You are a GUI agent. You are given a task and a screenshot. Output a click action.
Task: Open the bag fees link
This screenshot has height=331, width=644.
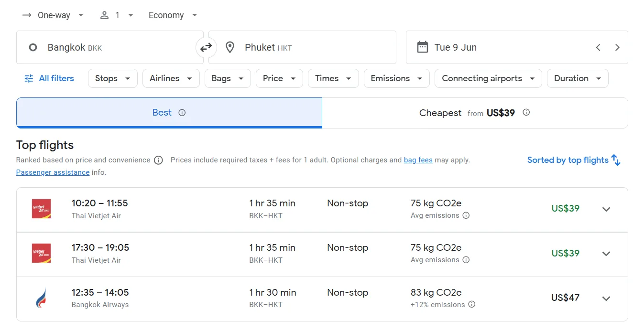418,160
